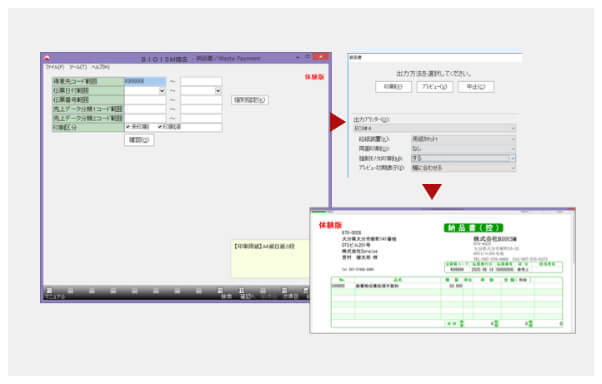Click the red application icon in the title bar
The width and height of the screenshot is (602, 384).
click(47, 58)
